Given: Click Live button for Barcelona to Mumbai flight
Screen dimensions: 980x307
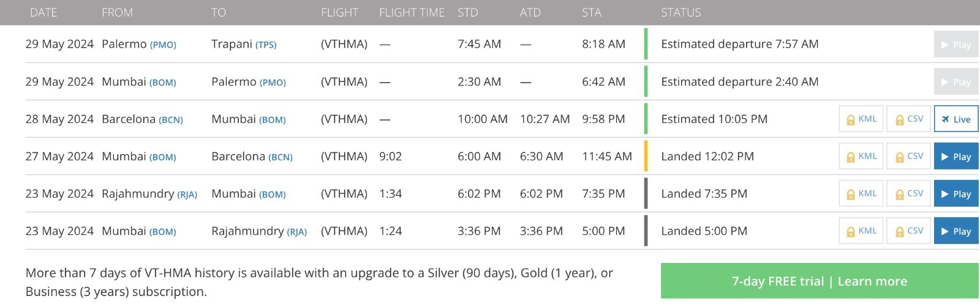Looking at the screenshot, I should pyautogui.click(x=956, y=119).
